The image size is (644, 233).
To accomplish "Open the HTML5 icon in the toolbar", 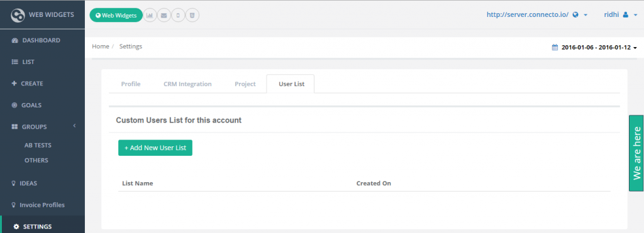I will [192, 16].
